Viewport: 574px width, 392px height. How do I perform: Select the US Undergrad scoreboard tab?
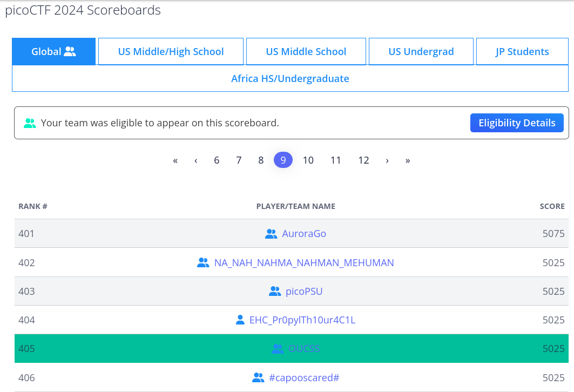click(421, 52)
